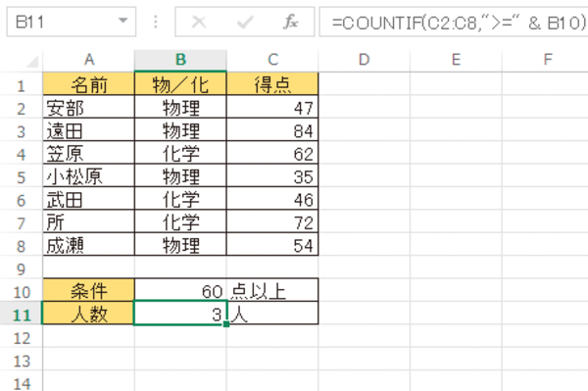Select column D header
Screen dimensions: 588x391
(x=365, y=60)
